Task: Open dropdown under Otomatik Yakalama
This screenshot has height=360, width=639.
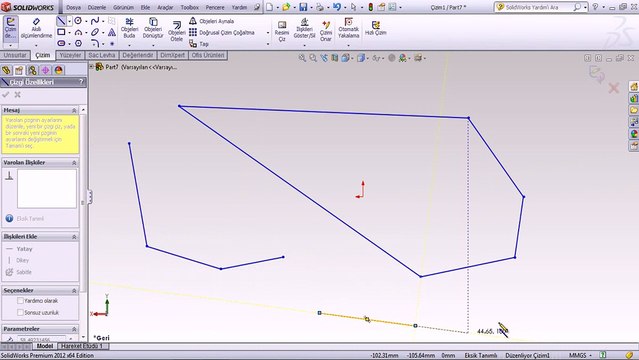Action: 348,45
